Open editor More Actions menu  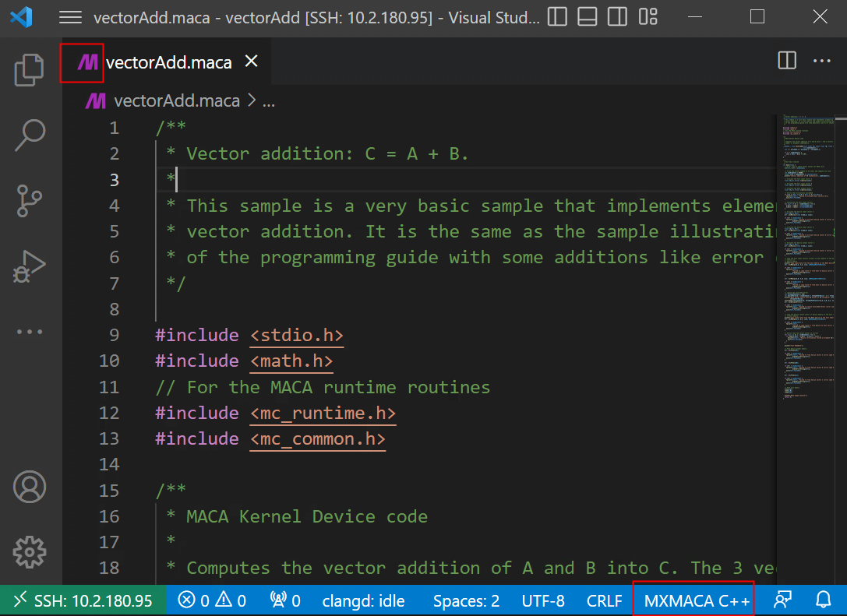(x=822, y=61)
